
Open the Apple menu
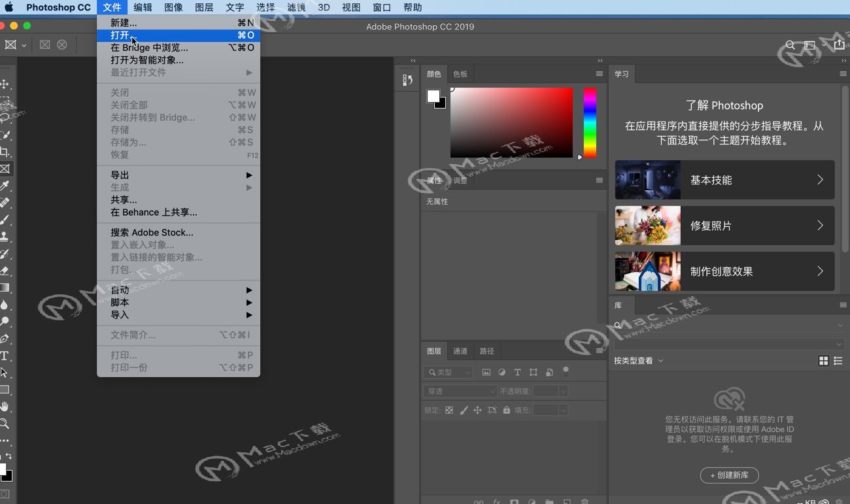click(9, 7)
